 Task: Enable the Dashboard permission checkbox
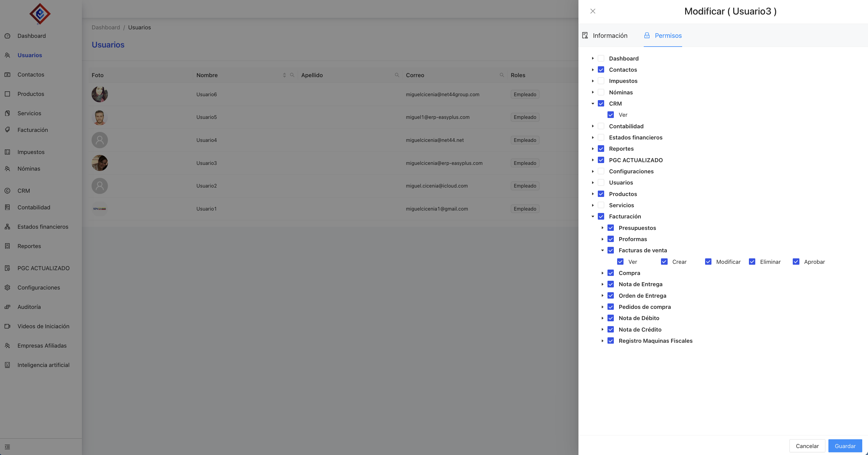(601, 58)
